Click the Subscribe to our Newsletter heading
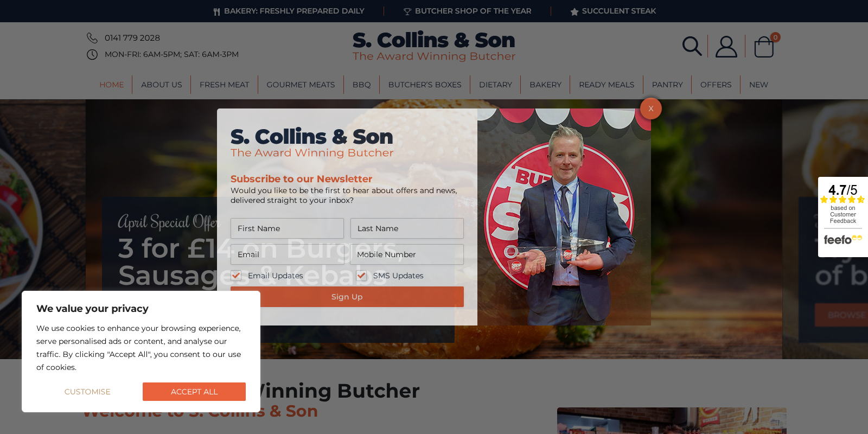Image resolution: width=868 pixels, height=434 pixels. coord(301,179)
